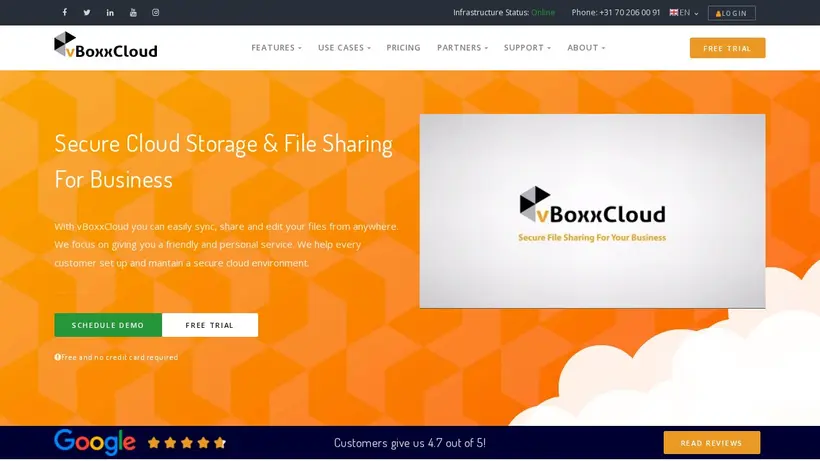Screen dimensions: 820x461
Task: Open the YouTube channel icon
Action: coord(133,13)
